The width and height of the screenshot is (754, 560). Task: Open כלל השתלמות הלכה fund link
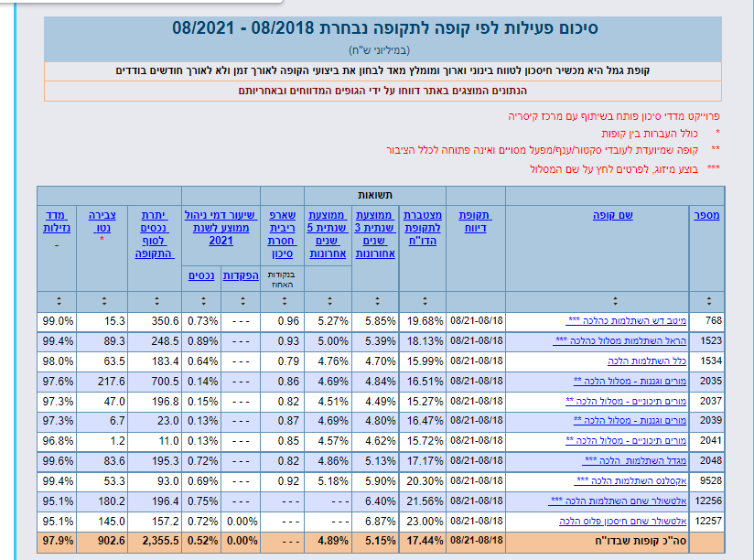coord(647,361)
